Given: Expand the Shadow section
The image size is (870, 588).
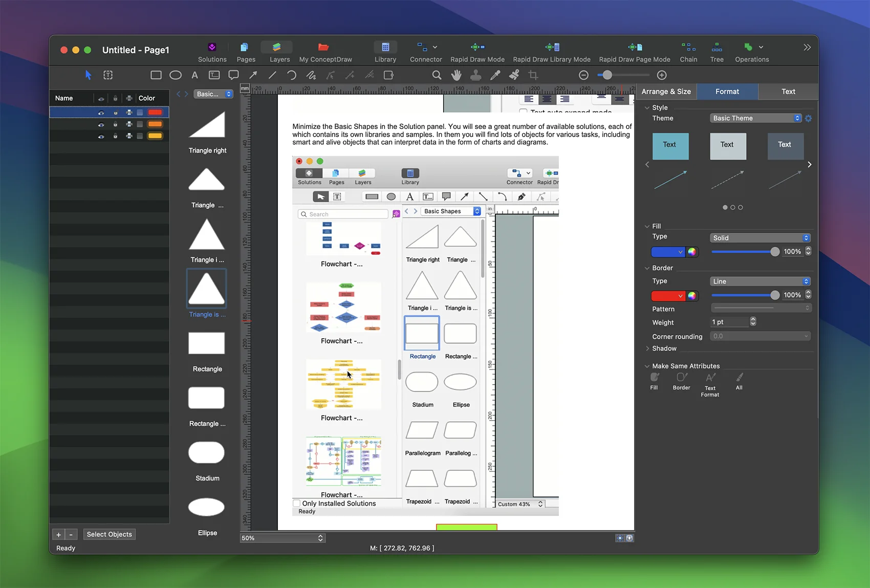Looking at the screenshot, I should pyautogui.click(x=647, y=349).
